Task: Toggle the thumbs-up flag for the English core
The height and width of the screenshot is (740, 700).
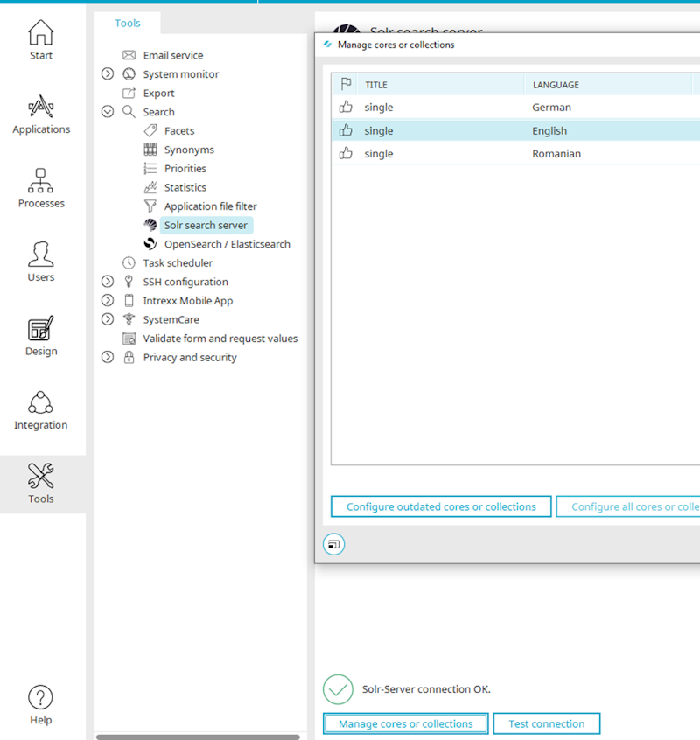Action: point(346,129)
